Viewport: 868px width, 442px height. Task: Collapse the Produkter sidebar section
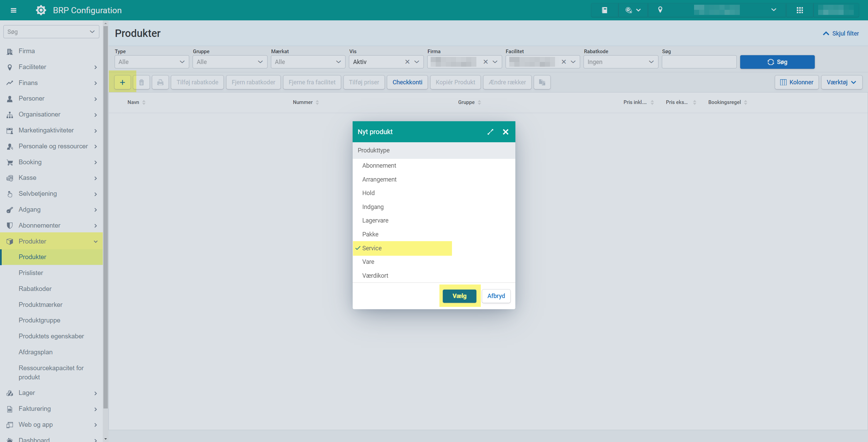[96, 241]
